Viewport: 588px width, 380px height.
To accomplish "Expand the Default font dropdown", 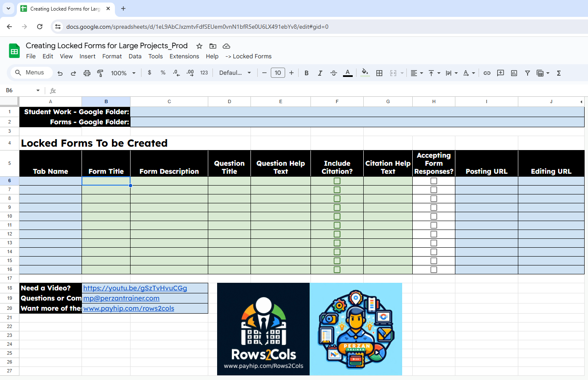I will (x=235, y=73).
